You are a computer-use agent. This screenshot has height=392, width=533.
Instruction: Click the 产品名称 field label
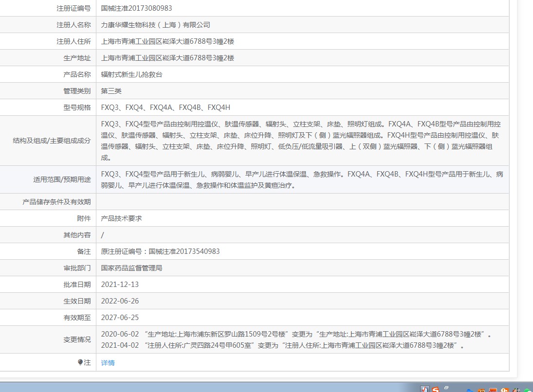(x=77, y=74)
